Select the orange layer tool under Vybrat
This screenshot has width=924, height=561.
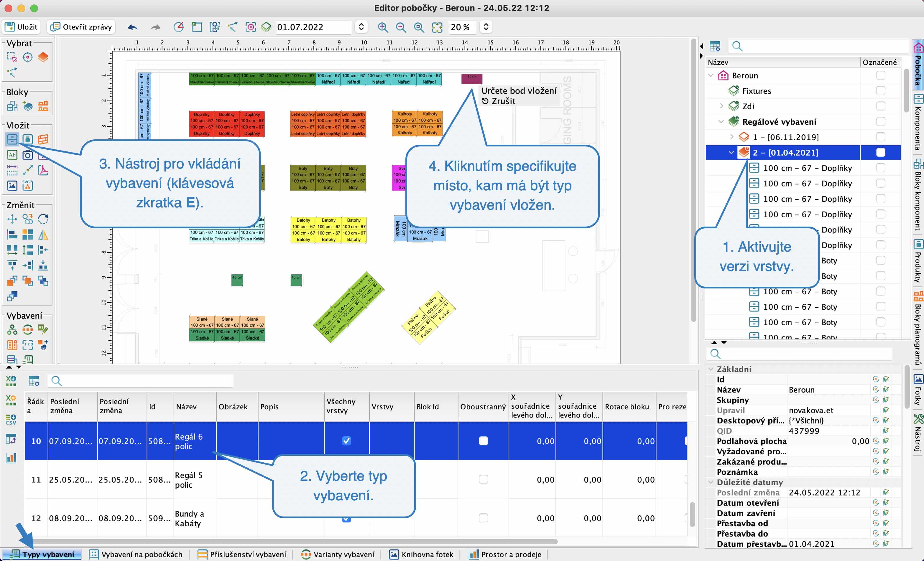[43, 57]
